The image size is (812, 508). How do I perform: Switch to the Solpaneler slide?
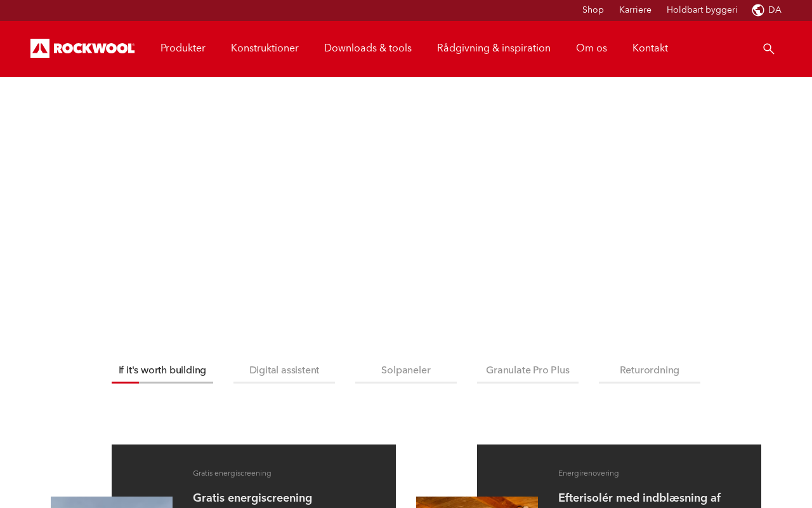click(406, 371)
